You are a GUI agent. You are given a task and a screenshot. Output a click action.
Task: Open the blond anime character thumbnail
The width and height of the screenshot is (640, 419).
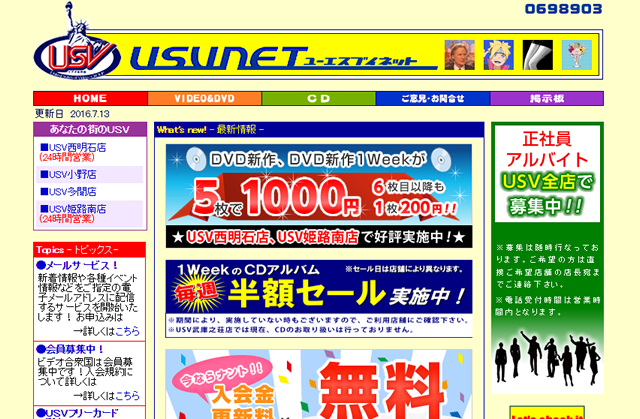(498, 55)
